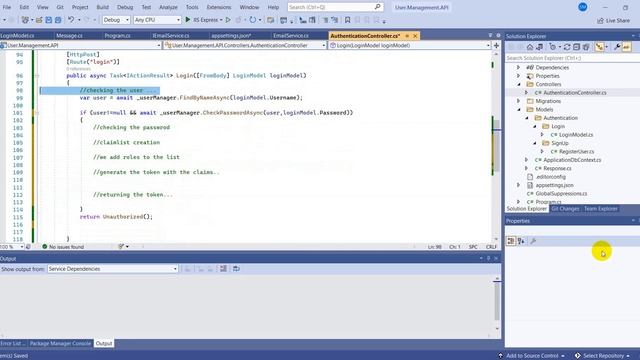This screenshot has height=360, width=640.
Task: Expand the LoginModel.cs node
Action: (542, 134)
